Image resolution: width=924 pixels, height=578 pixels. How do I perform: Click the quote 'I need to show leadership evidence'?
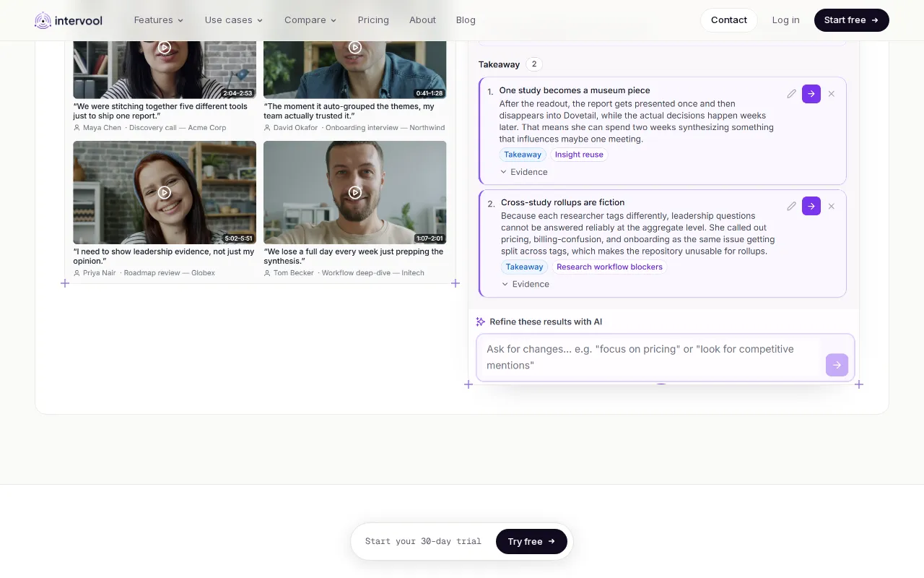pyautogui.click(x=164, y=256)
